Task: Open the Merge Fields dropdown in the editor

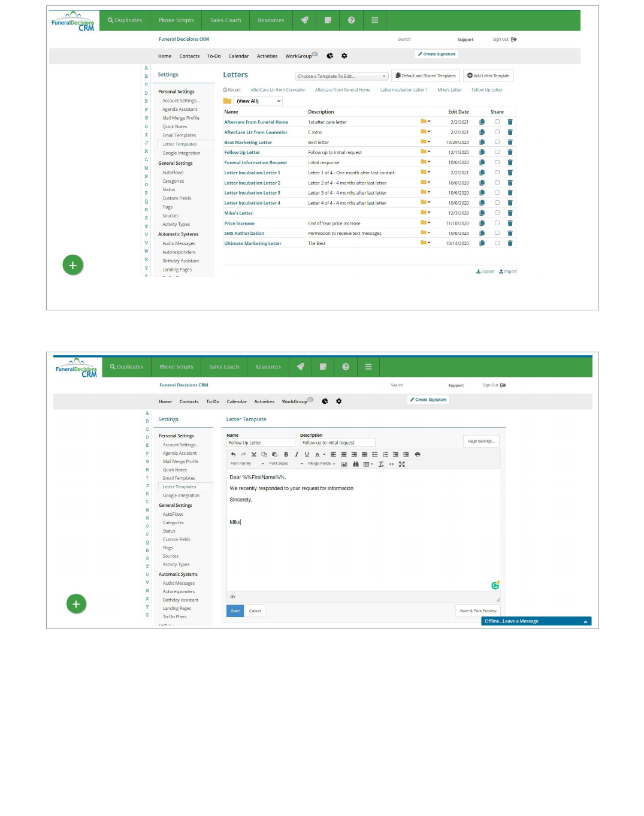Action: (321, 464)
